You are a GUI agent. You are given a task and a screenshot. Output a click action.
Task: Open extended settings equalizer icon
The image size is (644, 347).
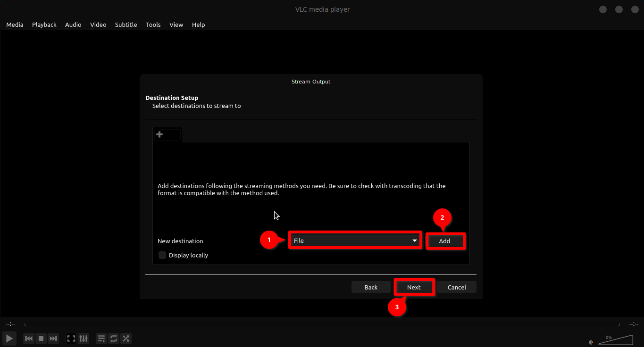[x=84, y=339]
